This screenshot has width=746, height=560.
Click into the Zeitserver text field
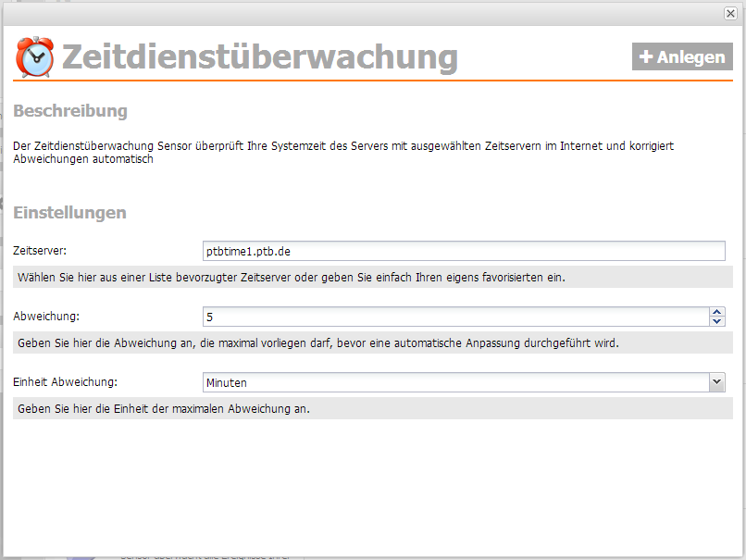pos(463,251)
